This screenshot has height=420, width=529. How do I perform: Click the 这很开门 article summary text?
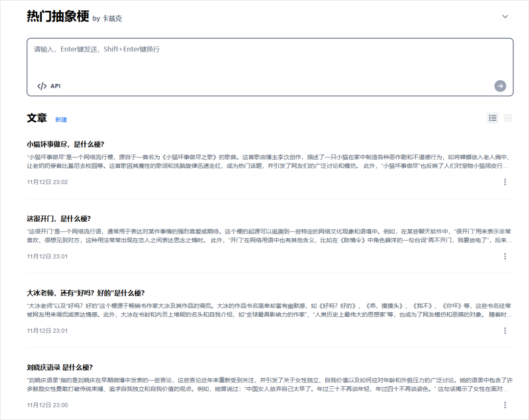tap(269, 236)
